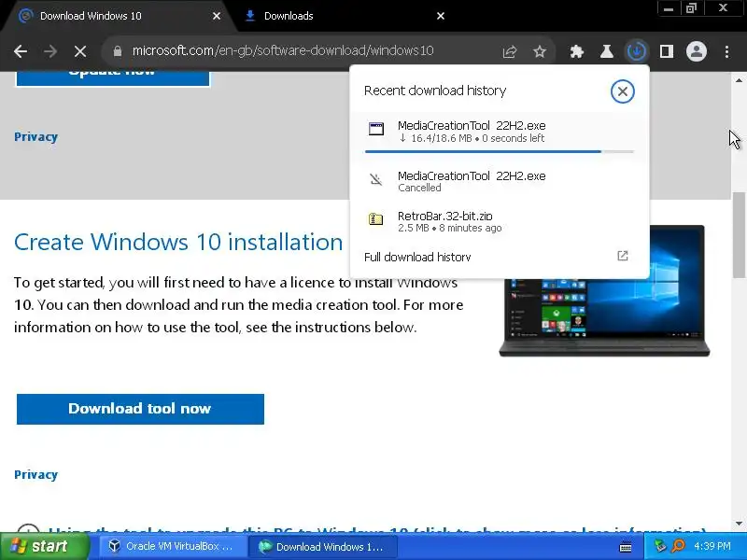Select Download Windows 10 taskbar item
This screenshot has width=747, height=560.
(x=322, y=547)
